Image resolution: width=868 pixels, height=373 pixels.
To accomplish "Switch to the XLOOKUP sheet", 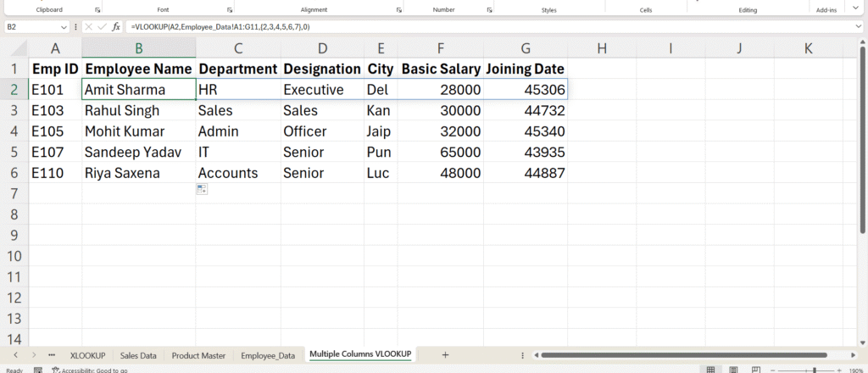I will pyautogui.click(x=87, y=355).
